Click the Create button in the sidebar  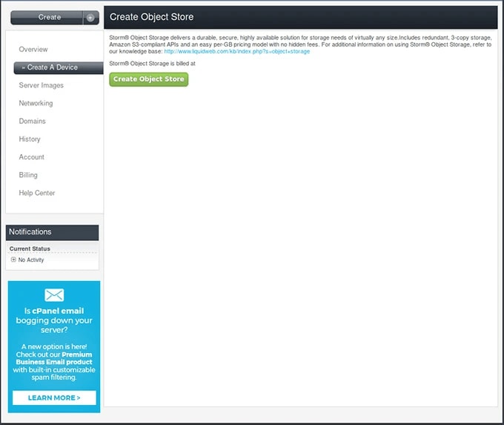(47, 17)
